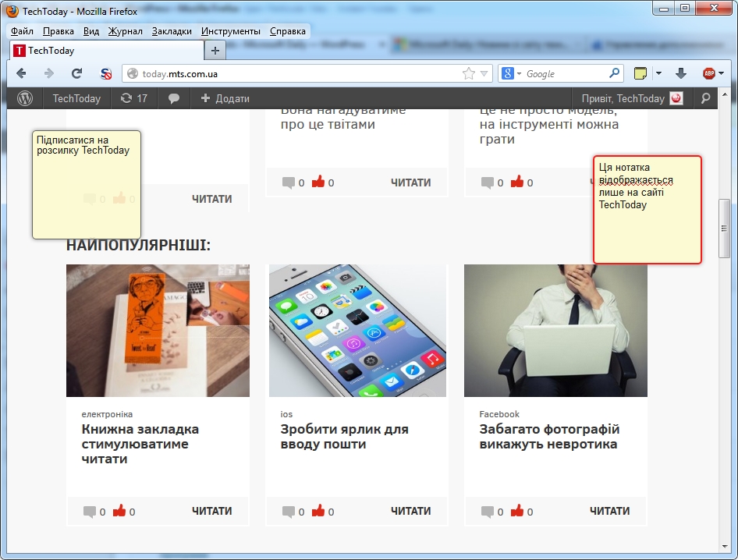Open the address bar history dropdown
The width and height of the screenshot is (738, 560).
484,73
